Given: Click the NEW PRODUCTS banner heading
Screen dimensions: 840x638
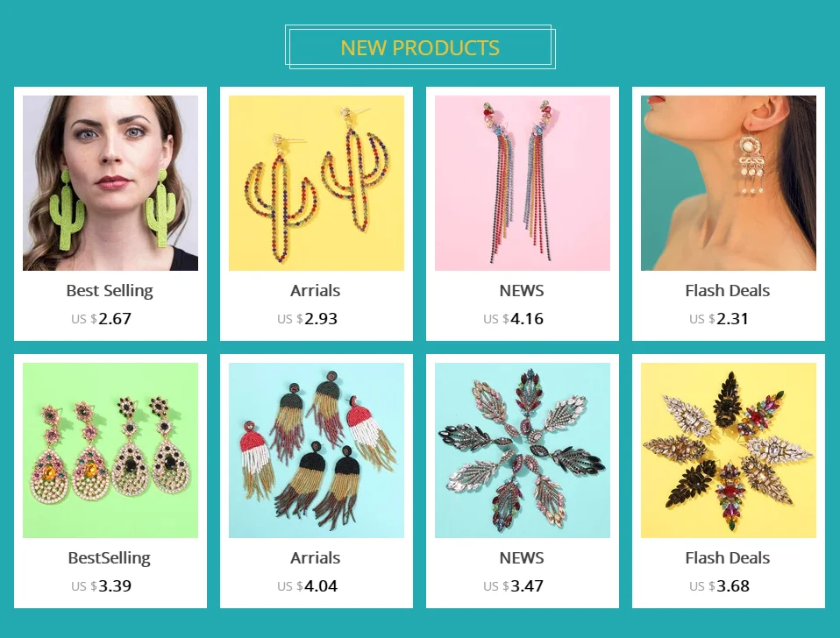Looking at the screenshot, I should coord(420,47).
